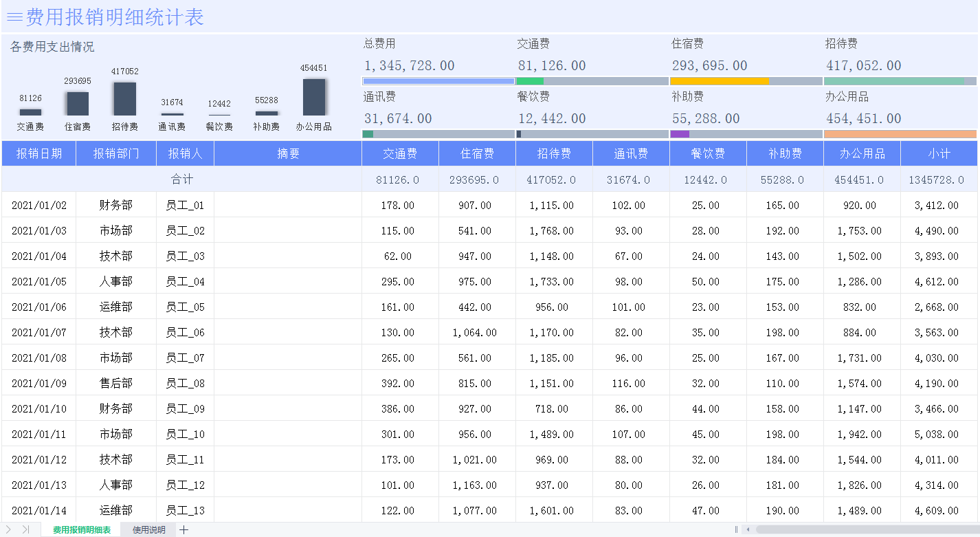This screenshot has height=537, width=980.
Task: Add a new sheet with plus icon
Action: (x=183, y=529)
